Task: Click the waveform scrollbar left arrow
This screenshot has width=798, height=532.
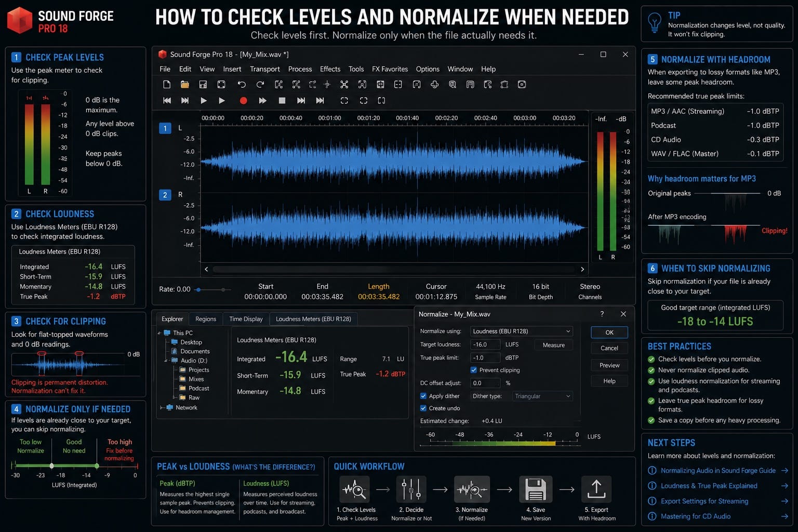Action: pos(207,269)
